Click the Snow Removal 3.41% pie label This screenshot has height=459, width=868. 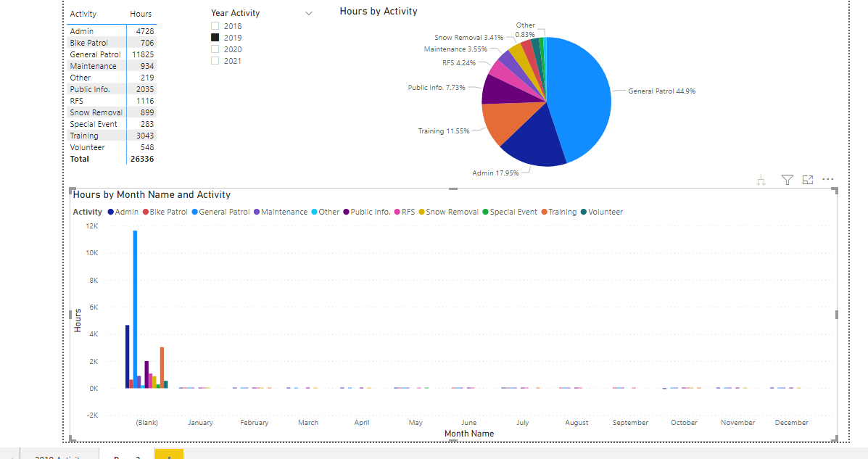point(469,37)
